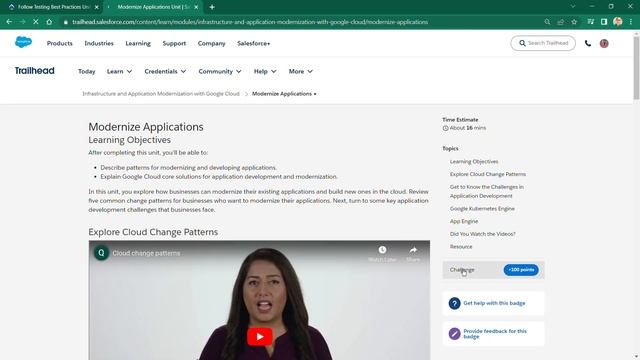Click the Cloud change patterns video title
The height and width of the screenshot is (360, 640).
point(146,253)
